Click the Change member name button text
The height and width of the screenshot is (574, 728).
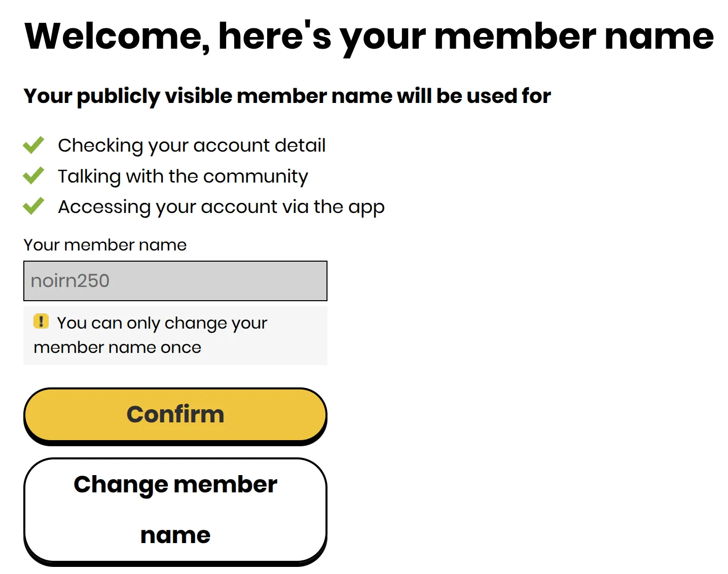coord(175,484)
